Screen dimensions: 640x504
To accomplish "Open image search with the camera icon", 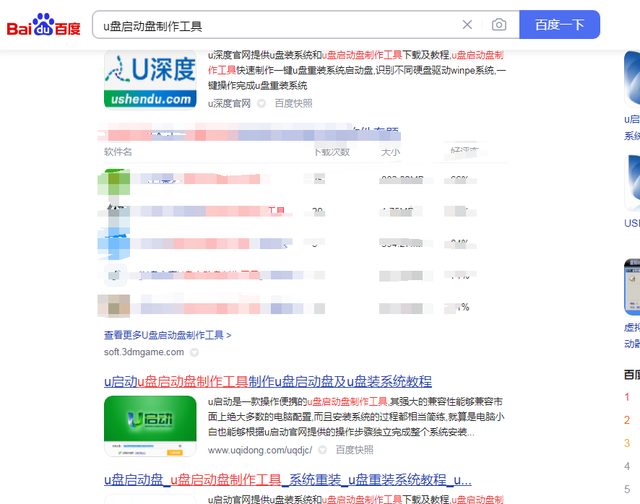I will [499, 25].
